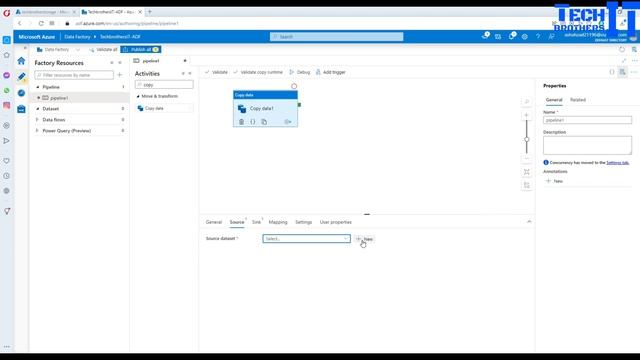The image size is (640, 360).
Task: Switch to the Mapping activity tab
Action: tap(278, 222)
